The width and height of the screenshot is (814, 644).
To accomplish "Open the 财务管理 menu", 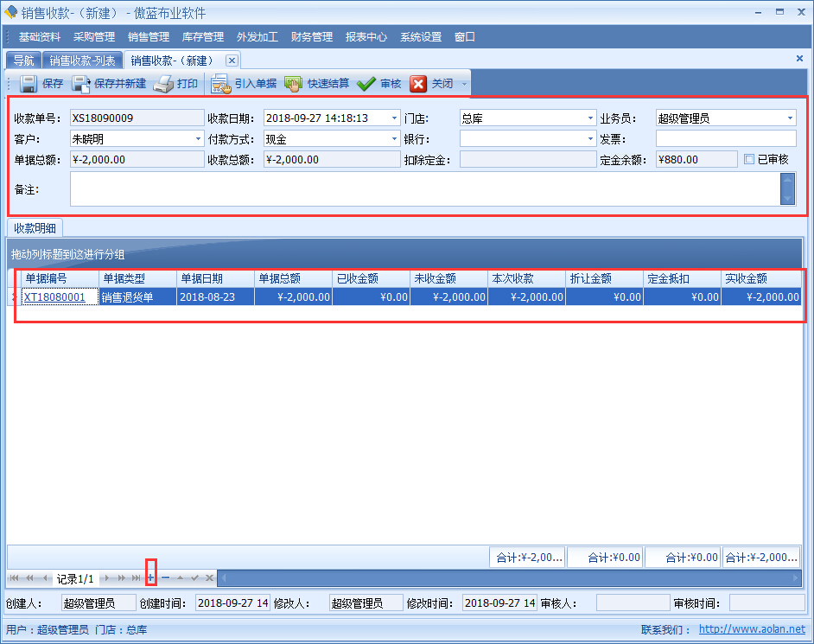I will click(312, 37).
